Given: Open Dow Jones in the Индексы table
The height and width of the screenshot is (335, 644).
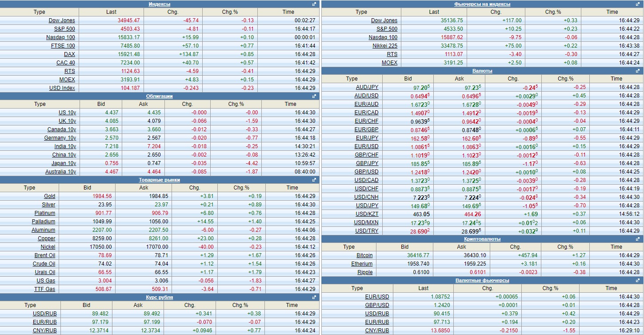Looking at the screenshot, I should [62, 20].
